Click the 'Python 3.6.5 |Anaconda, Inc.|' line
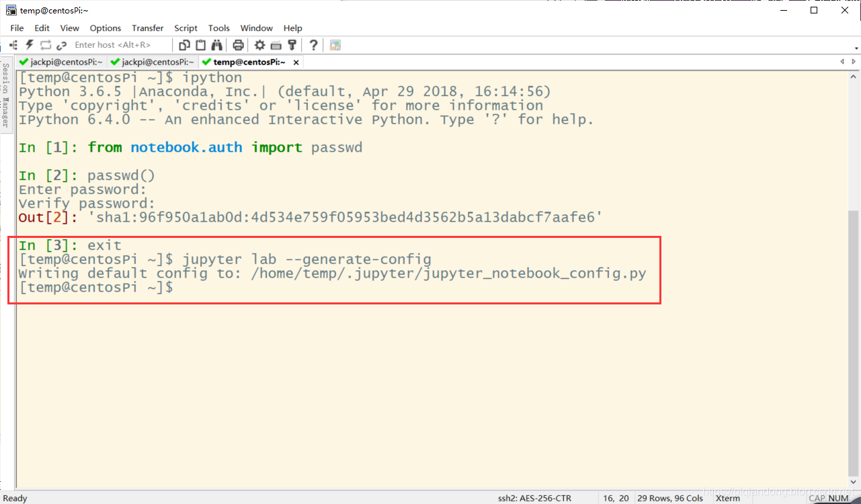Image resolution: width=861 pixels, height=504 pixels. pos(285,92)
